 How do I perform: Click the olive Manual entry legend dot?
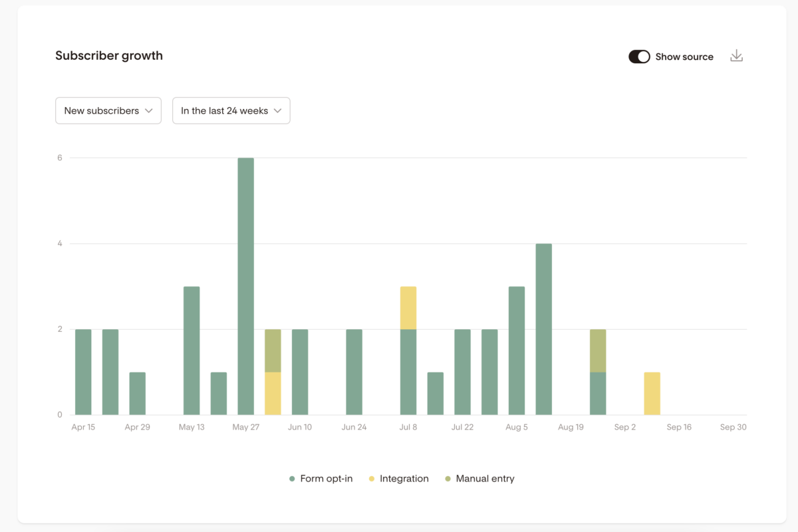point(448,479)
